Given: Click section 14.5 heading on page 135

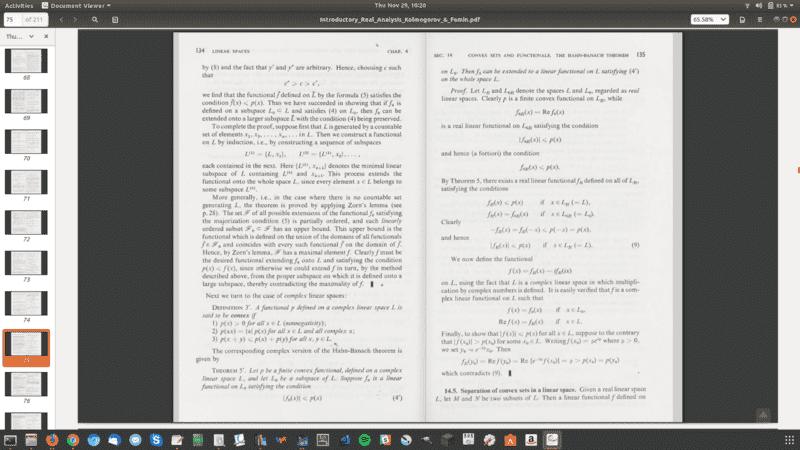Looking at the screenshot, I should point(510,390).
